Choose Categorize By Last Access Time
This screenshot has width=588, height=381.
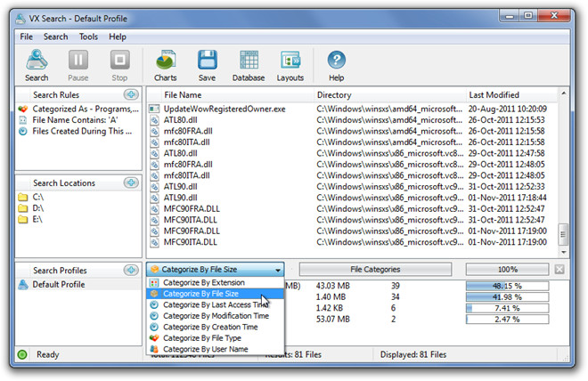[216, 304]
